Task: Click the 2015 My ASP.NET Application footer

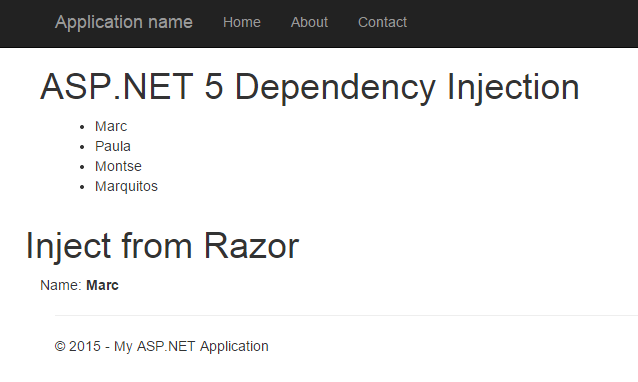Action: pos(162,346)
